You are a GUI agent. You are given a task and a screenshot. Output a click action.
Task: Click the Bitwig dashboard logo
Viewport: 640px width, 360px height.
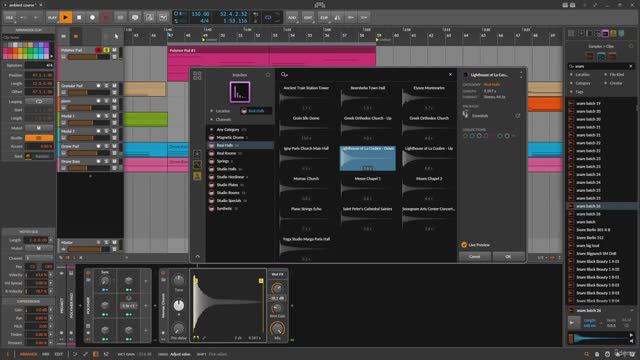point(320,5)
